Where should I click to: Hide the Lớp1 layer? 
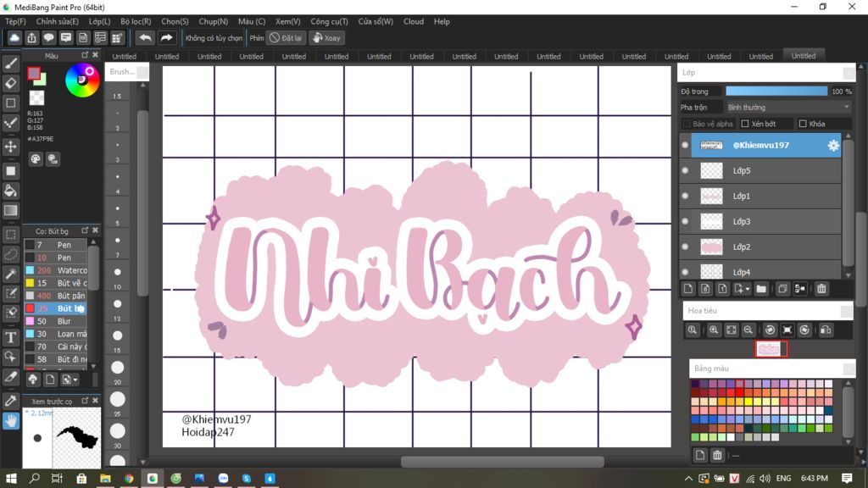[685, 196]
